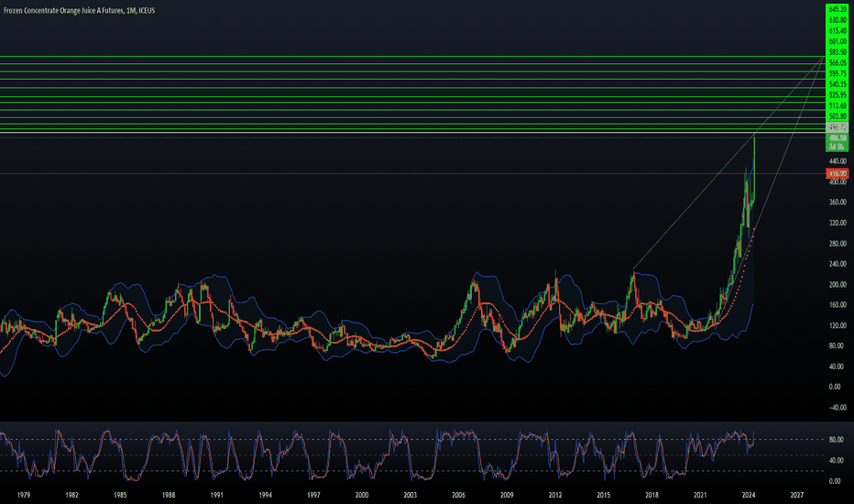
Task: Click the 80.00 oscillator scale label
Action: point(838,440)
